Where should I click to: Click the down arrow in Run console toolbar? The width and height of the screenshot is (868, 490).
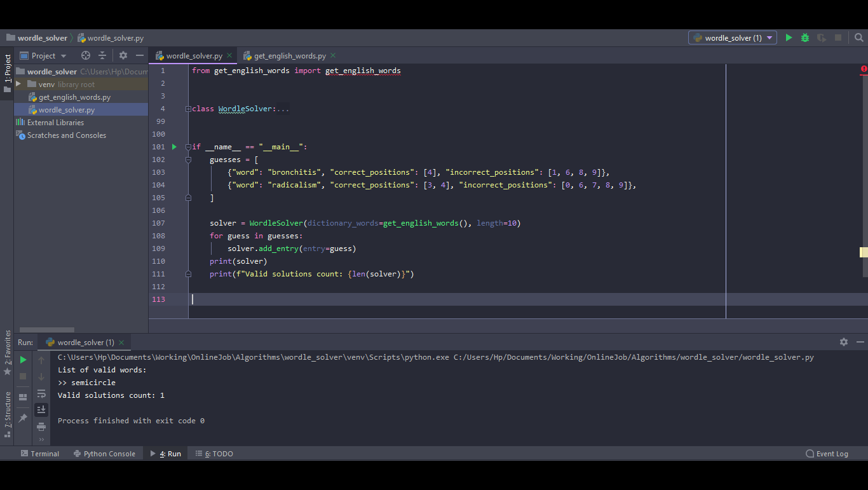pos(41,376)
